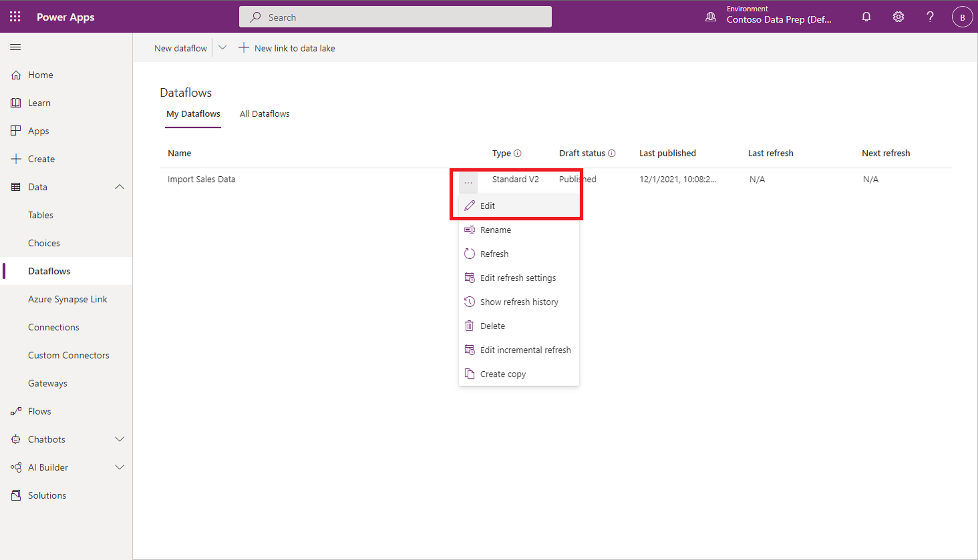978x560 pixels.
Task: Open the user account avatar
Action: (x=962, y=17)
